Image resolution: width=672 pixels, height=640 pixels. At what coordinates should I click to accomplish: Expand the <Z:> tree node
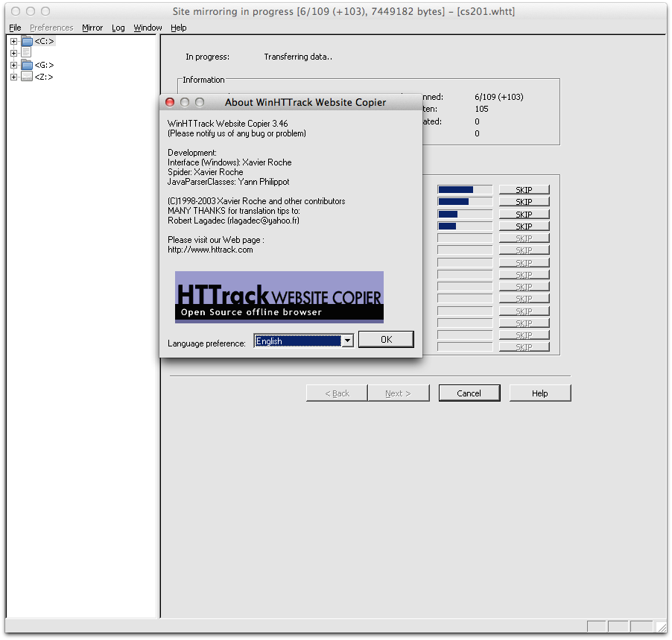click(x=13, y=77)
